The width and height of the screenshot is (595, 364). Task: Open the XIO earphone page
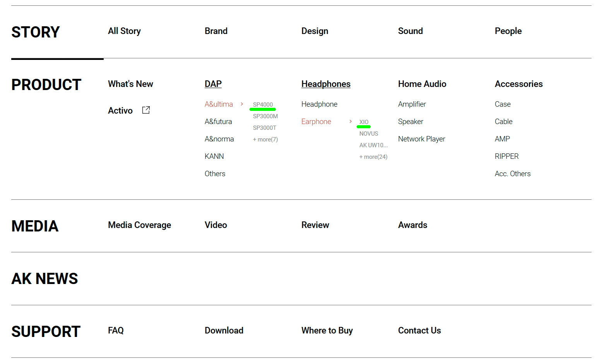pos(364,122)
